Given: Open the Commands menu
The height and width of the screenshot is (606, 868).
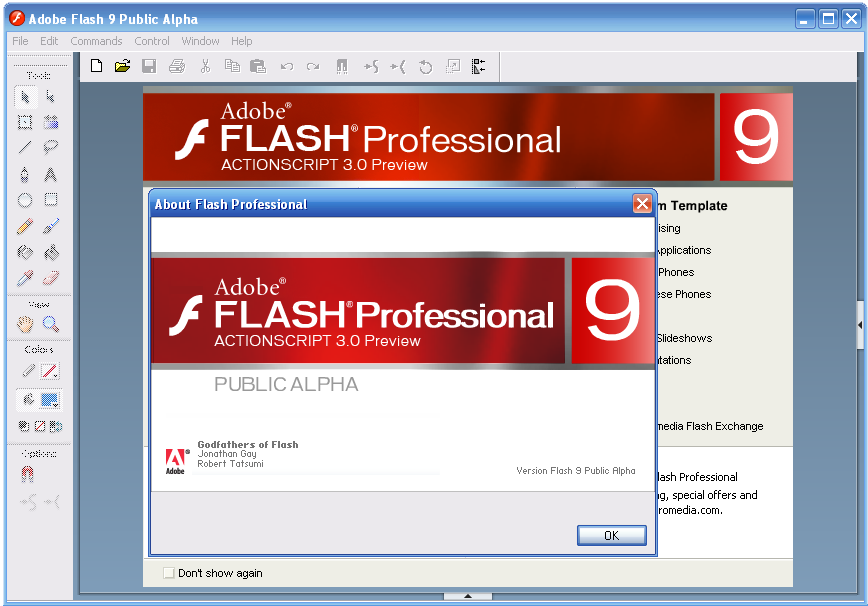Looking at the screenshot, I should click(x=96, y=41).
